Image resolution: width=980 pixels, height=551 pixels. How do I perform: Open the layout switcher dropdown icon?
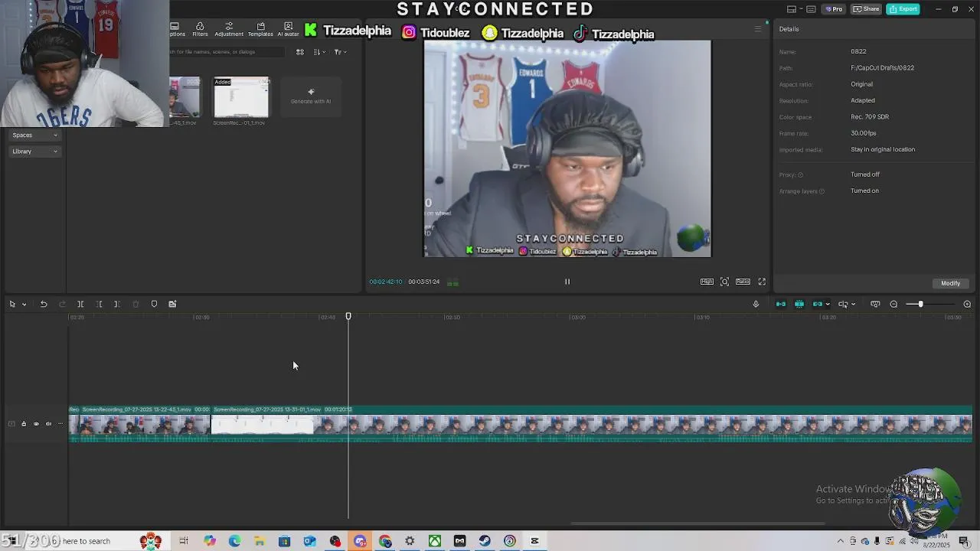click(x=794, y=9)
